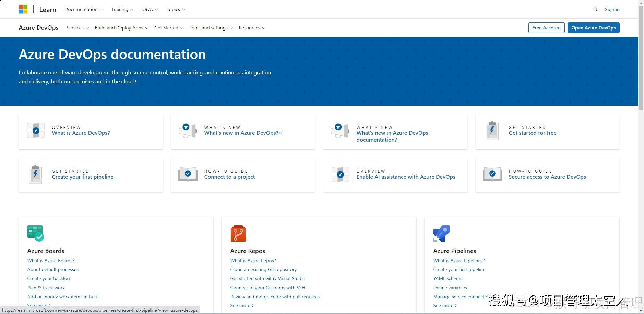Expand the Documentation dropdown menu

(84, 9)
